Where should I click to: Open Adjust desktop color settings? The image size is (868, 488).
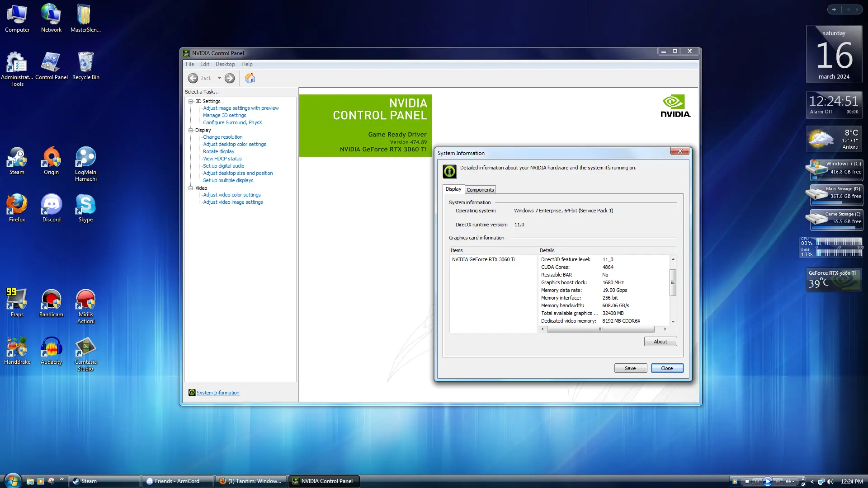pyautogui.click(x=234, y=144)
